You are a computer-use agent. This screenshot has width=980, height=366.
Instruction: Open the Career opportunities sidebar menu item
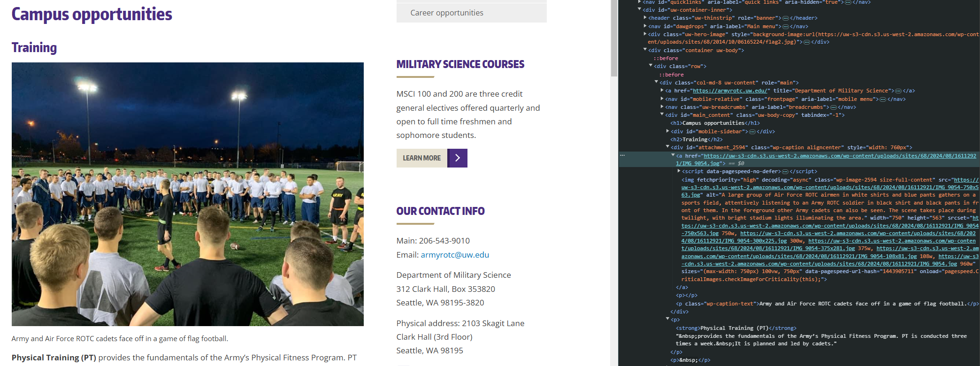446,13
